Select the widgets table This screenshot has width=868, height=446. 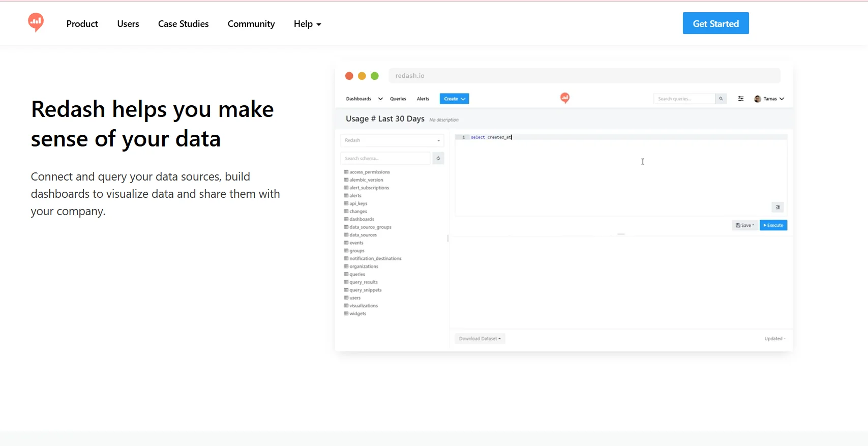[355, 314]
